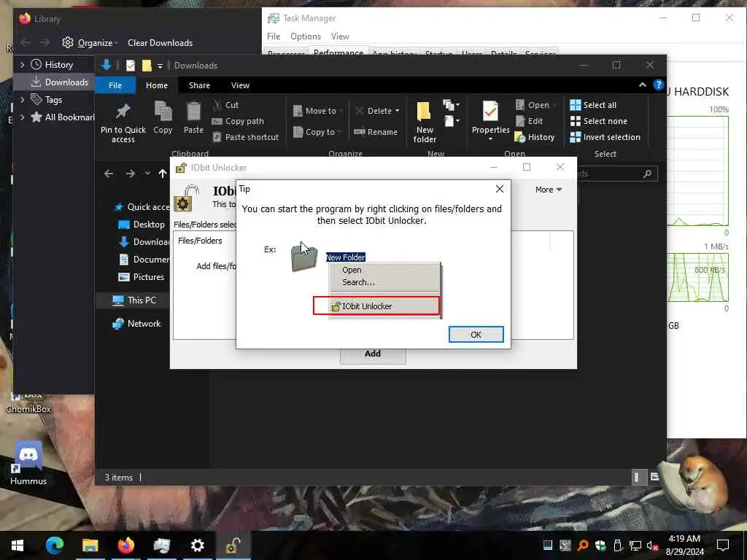Open Microsoft Edge from taskbar
Image resolution: width=747 pixels, height=560 pixels.
tap(54, 545)
